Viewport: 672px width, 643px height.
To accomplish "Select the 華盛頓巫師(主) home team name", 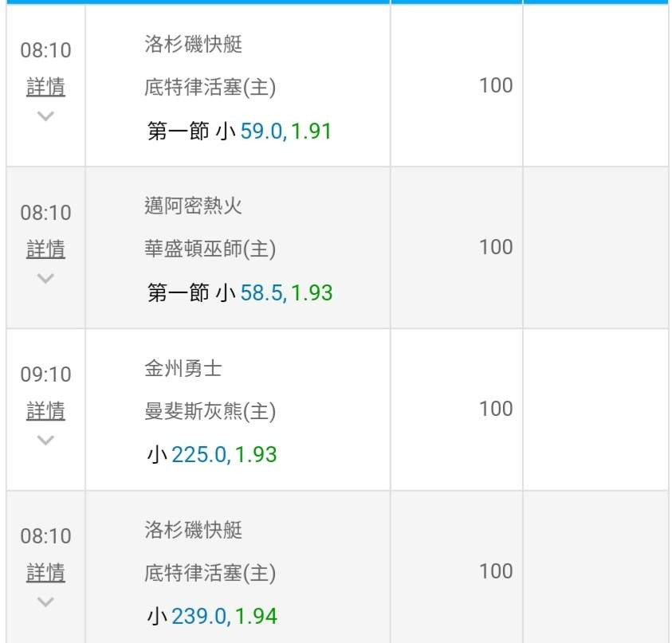I will [210, 249].
